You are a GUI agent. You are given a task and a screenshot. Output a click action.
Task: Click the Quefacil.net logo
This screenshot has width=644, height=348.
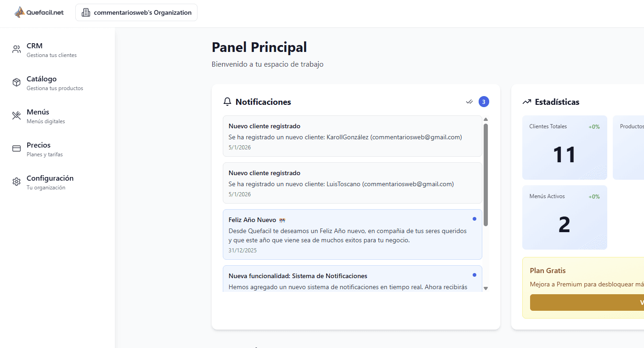[x=39, y=12]
